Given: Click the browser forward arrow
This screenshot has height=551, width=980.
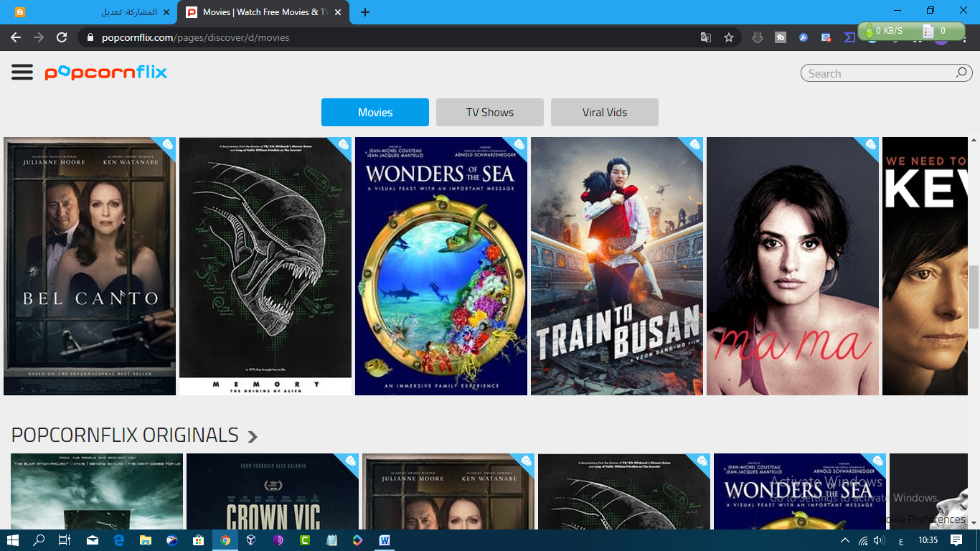Looking at the screenshot, I should click(x=39, y=37).
